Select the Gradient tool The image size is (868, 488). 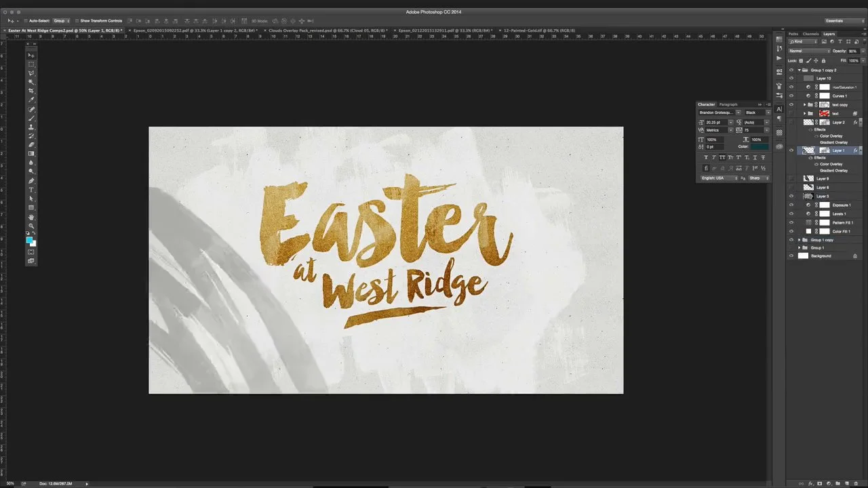pos(31,153)
